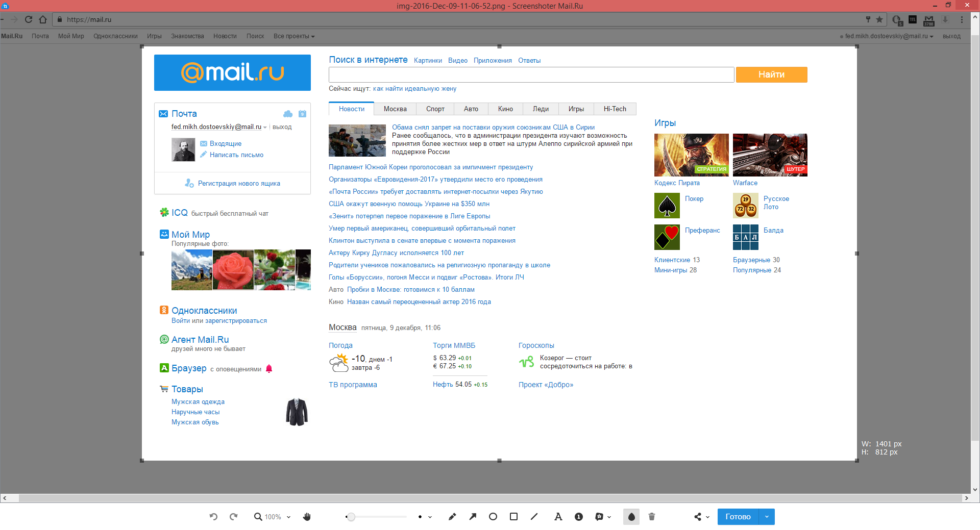
Task: Undo the last edit in Screenshoter
Action: (213, 517)
